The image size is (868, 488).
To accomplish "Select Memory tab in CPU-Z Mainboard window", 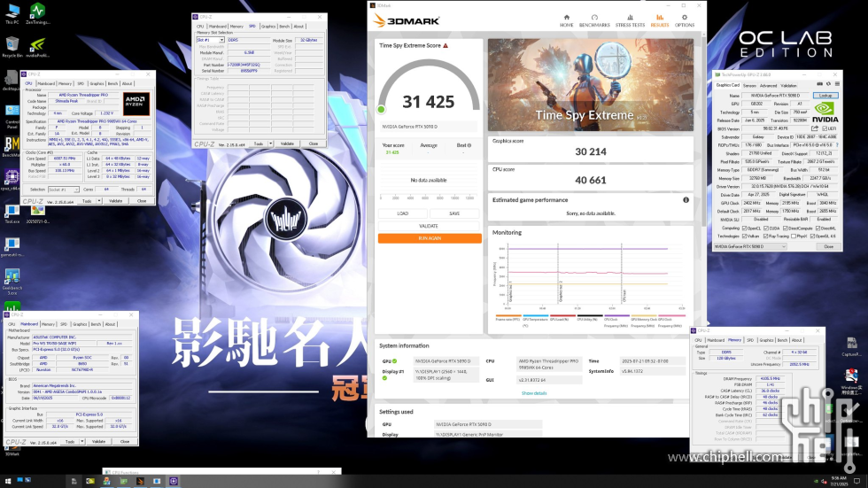I will pyautogui.click(x=48, y=324).
